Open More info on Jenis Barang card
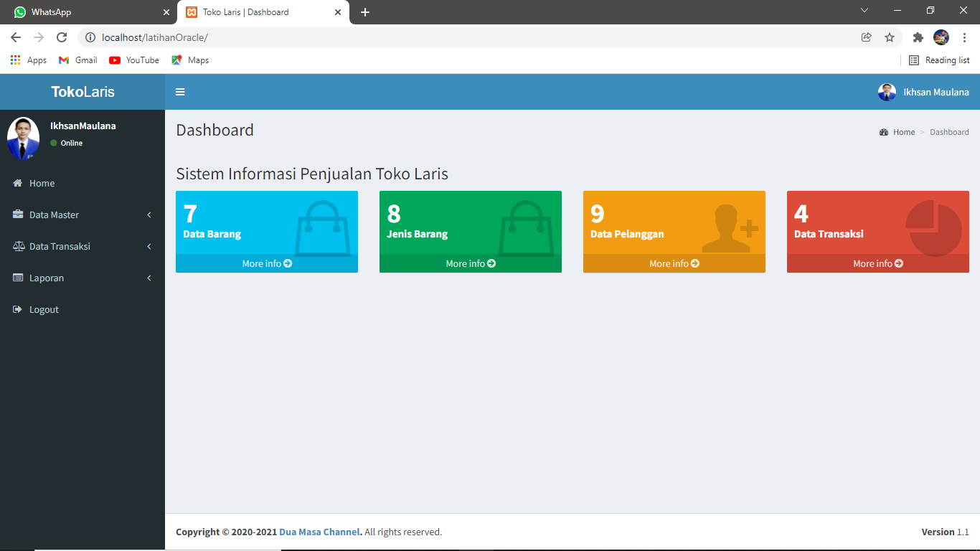This screenshot has height=551, width=980. pos(470,263)
